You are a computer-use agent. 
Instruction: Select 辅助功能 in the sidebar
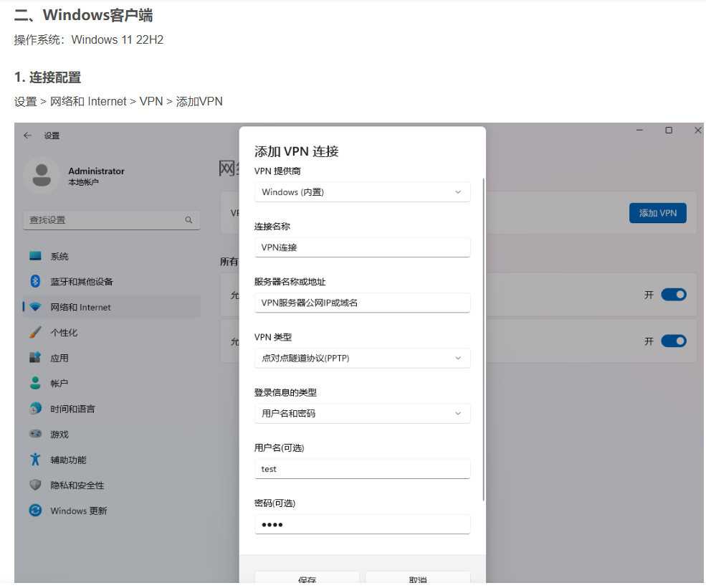pos(68,460)
